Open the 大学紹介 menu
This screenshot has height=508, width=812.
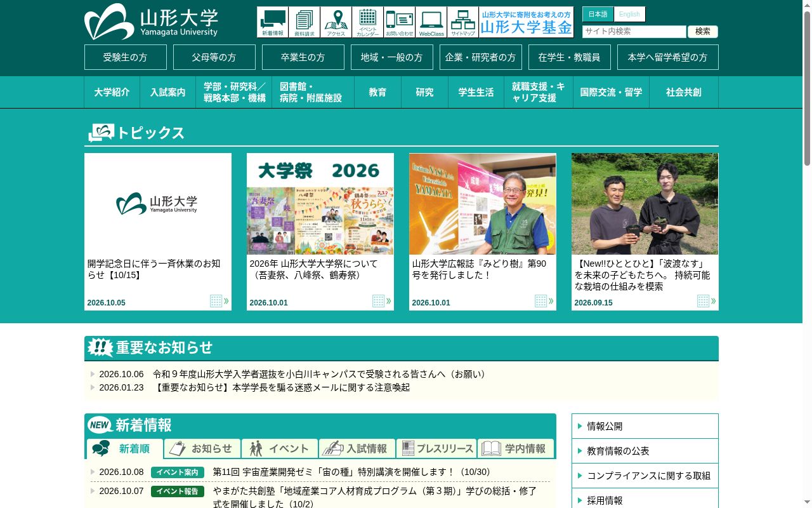pos(112,92)
